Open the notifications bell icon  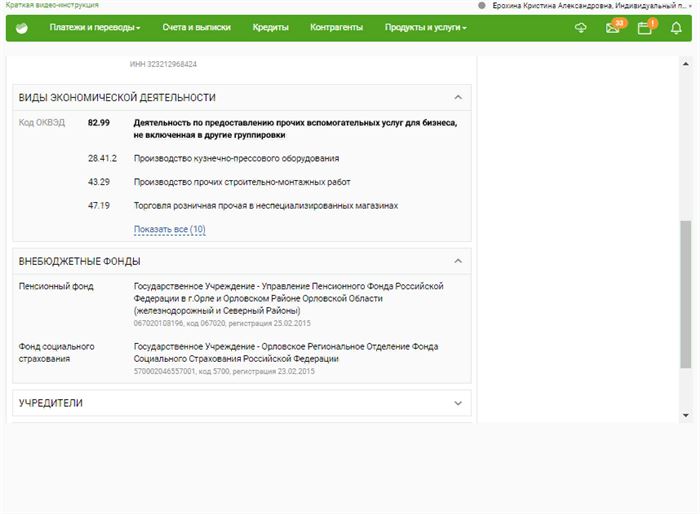tap(676, 28)
